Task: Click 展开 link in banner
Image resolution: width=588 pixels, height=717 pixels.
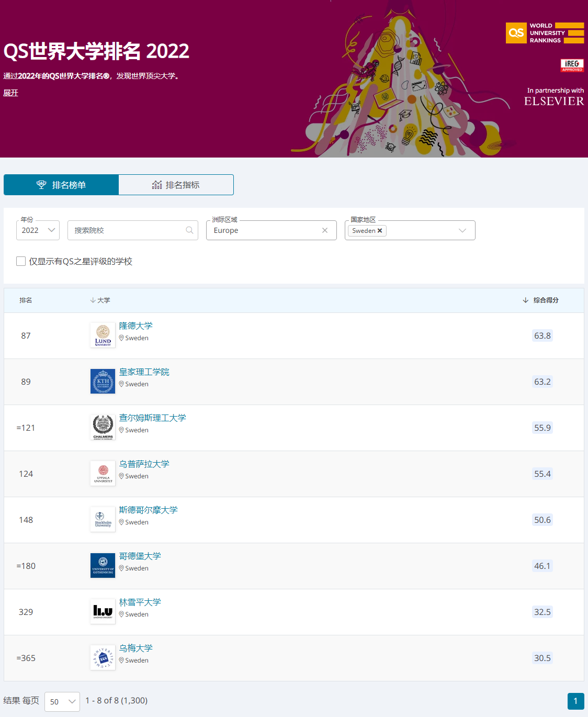Action: pyautogui.click(x=10, y=93)
